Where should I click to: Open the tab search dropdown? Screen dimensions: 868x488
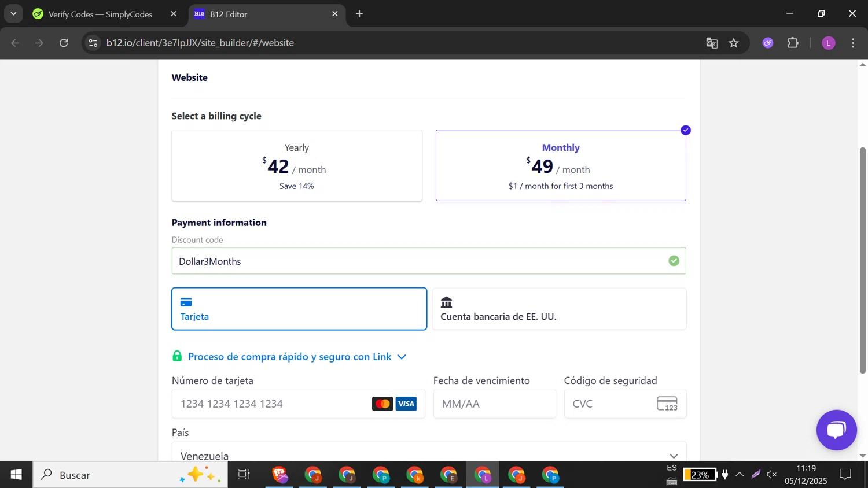13,14
